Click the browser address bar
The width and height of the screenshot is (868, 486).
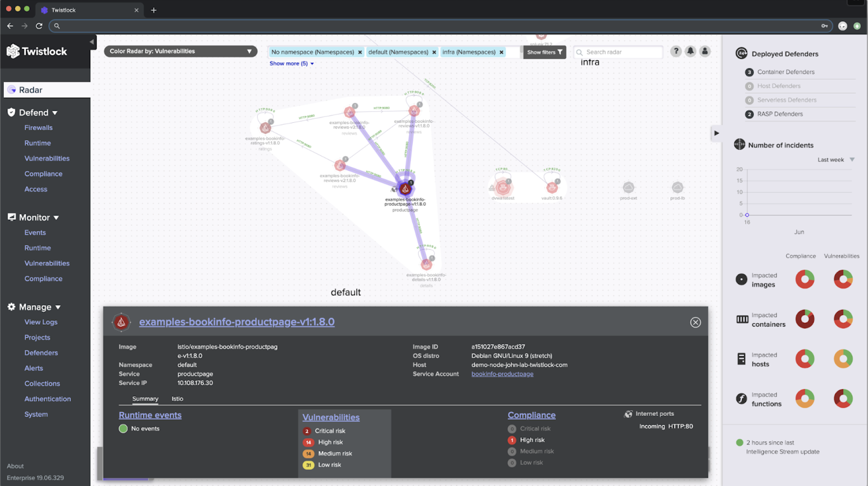[x=439, y=26]
